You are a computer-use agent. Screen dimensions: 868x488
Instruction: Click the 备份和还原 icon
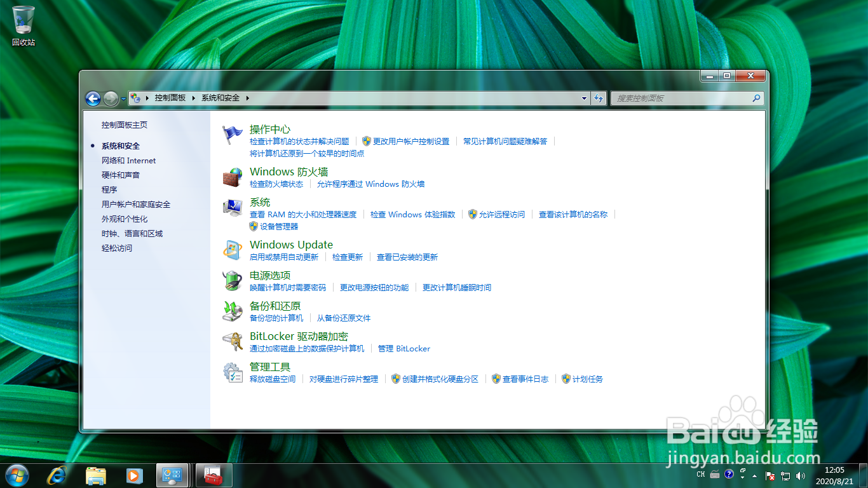pyautogui.click(x=233, y=311)
